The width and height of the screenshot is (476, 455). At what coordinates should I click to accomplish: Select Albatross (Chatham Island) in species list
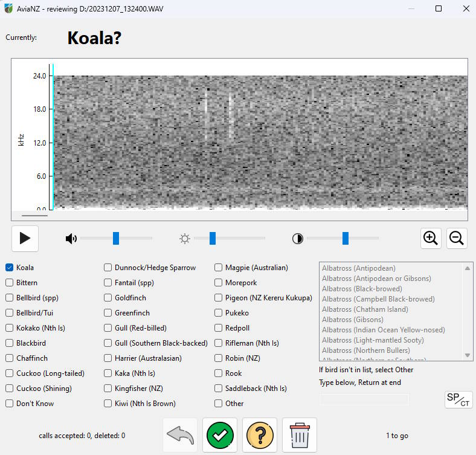coord(365,309)
